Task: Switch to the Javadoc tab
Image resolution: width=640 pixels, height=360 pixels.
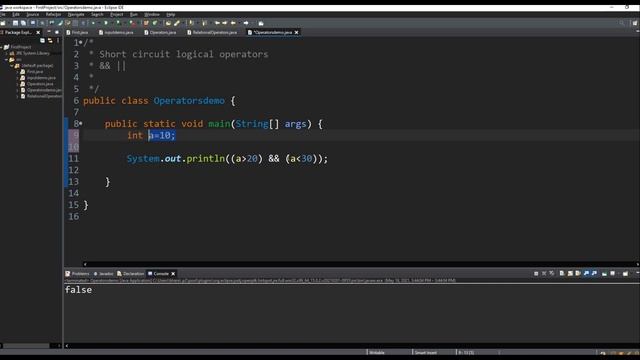Action: pyautogui.click(x=103, y=273)
